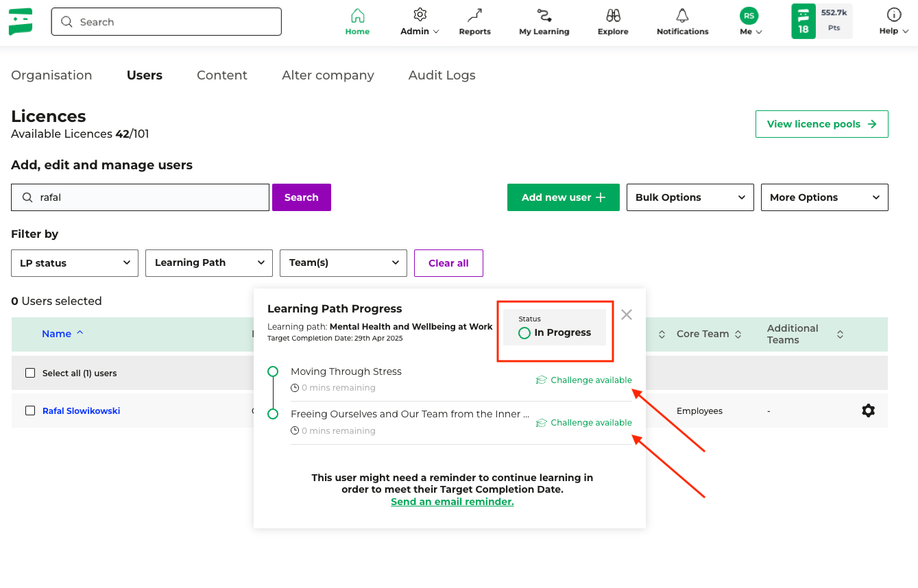This screenshot has height=588, width=918.
Task: Click the points badge showing 552.7k Pts
Action: tap(834, 21)
